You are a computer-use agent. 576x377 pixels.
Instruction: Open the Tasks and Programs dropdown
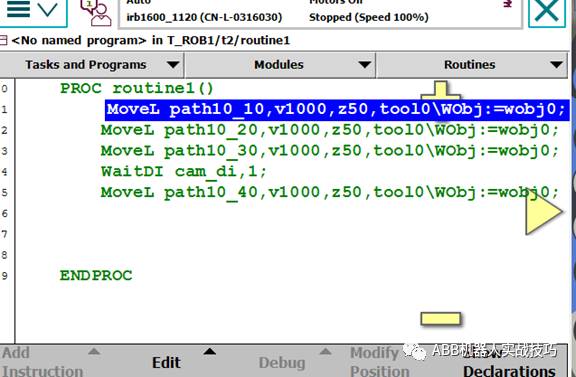[92, 65]
